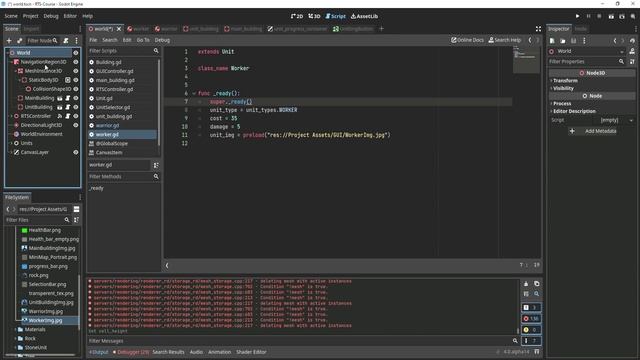Select WorkerImg.jpg in FileSystem

(45, 320)
